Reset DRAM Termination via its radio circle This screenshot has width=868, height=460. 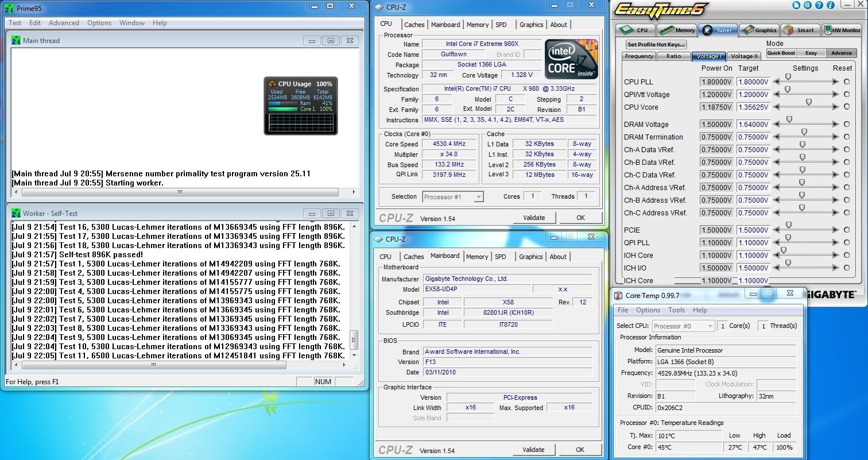pos(846,137)
